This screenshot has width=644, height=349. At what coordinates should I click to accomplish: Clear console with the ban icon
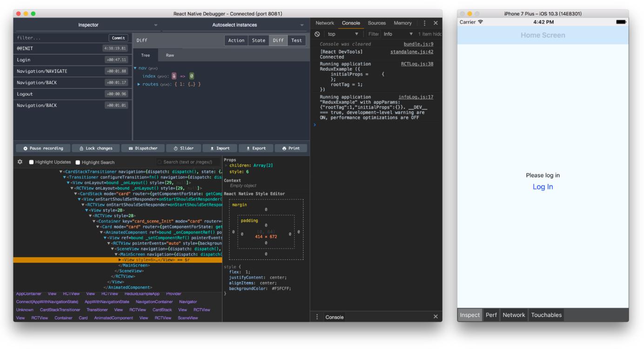tap(317, 34)
